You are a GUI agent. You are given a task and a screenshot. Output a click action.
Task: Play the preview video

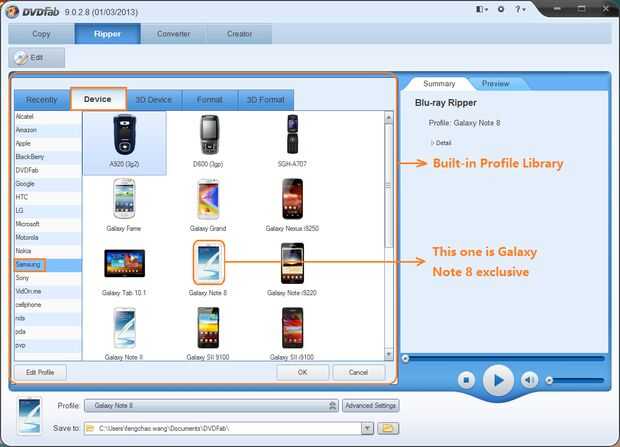[498, 380]
